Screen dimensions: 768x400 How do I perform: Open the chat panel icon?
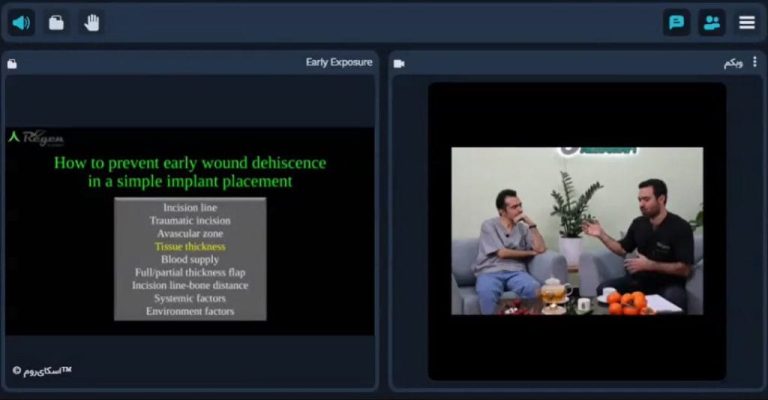pyautogui.click(x=677, y=22)
